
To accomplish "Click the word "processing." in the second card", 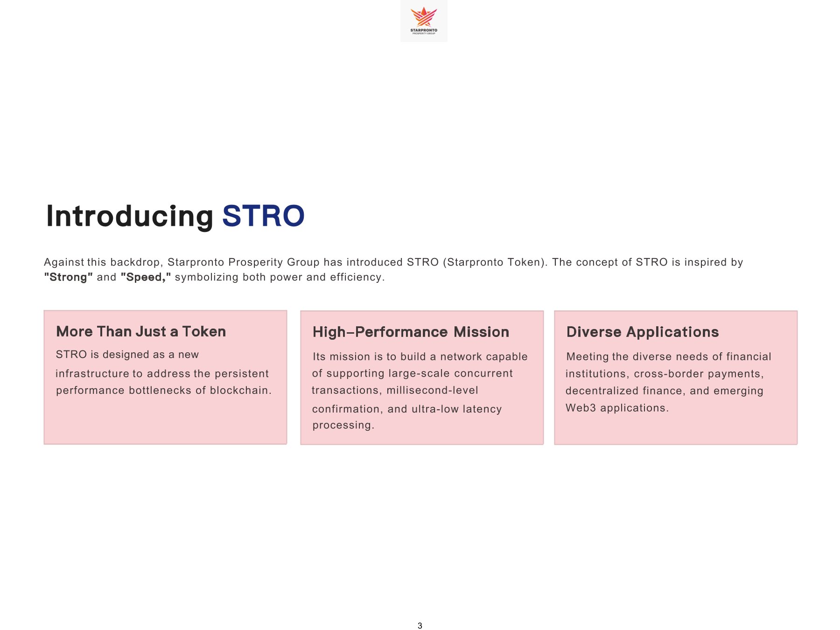I will point(343,425).
